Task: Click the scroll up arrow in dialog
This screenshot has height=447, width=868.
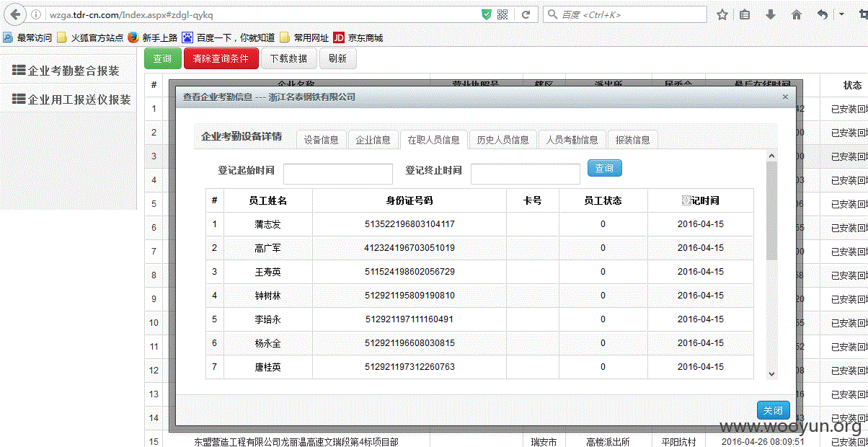Action: click(771, 156)
